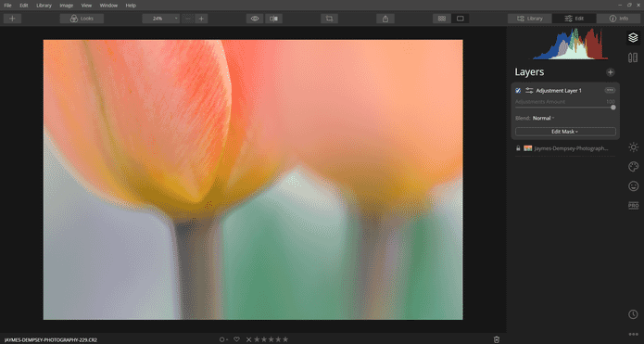Open Adjustment Layer 1 options menu
This screenshot has height=344, width=644.
(610, 90)
